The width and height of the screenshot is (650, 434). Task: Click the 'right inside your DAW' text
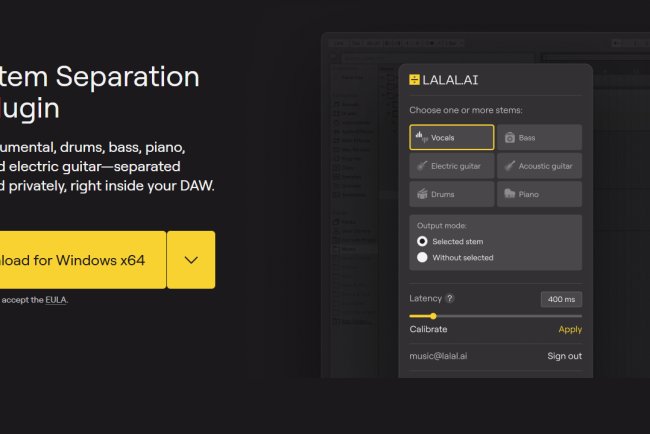click(142, 186)
